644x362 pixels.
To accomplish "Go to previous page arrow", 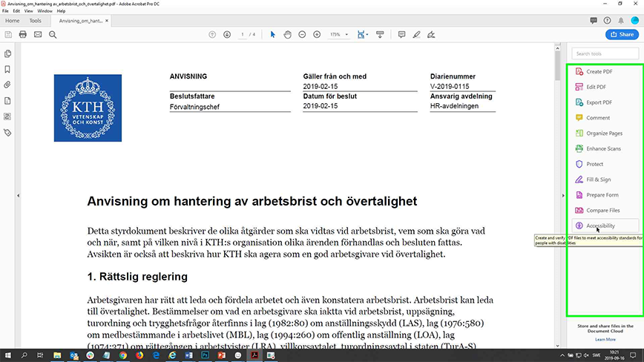I will pyautogui.click(x=212, y=35).
